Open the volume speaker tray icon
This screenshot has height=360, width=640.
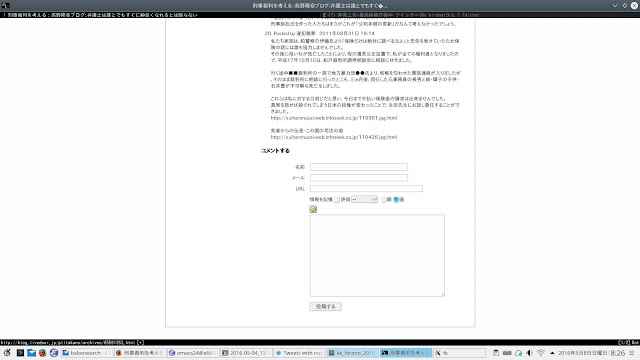(529, 353)
